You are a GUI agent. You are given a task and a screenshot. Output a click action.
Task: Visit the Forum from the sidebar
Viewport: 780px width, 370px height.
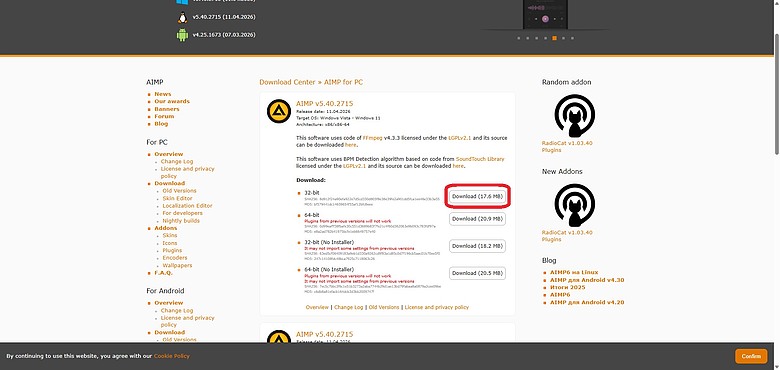(164, 116)
